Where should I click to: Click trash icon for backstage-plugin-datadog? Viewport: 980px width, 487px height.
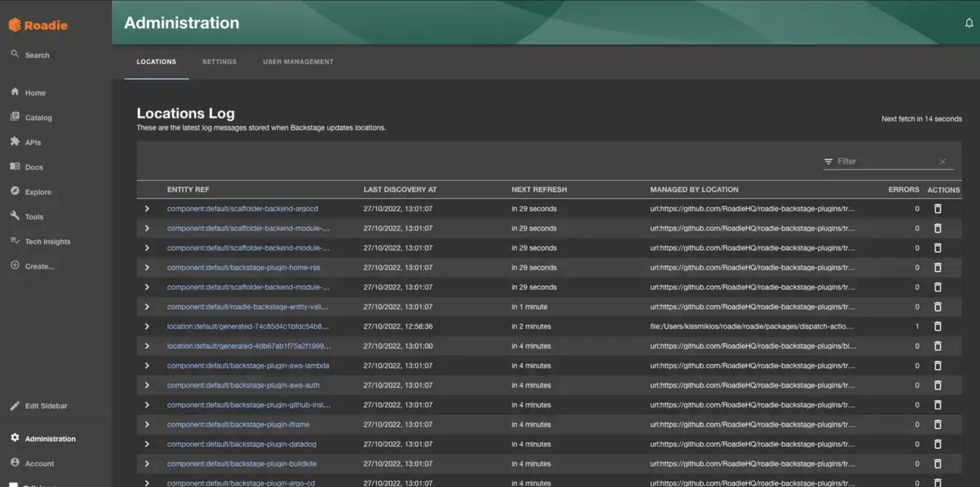pyautogui.click(x=937, y=444)
